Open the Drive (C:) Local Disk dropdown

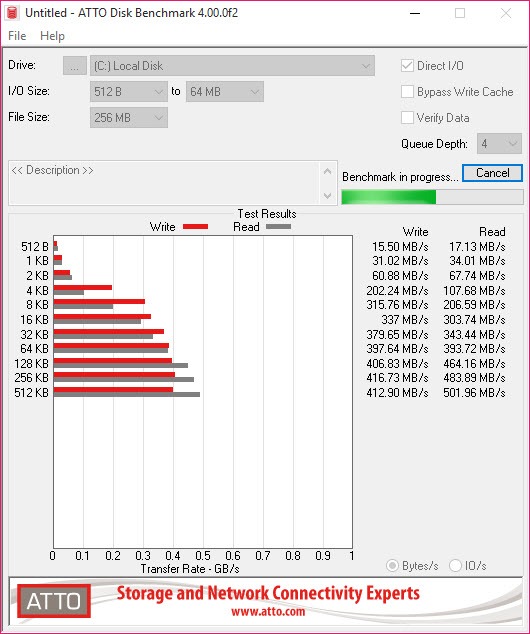[x=232, y=66]
